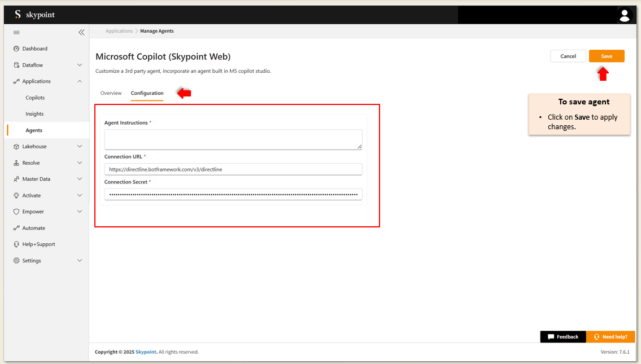
Task: Collapse sidebar using the double chevron icon
Action: click(x=81, y=32)
